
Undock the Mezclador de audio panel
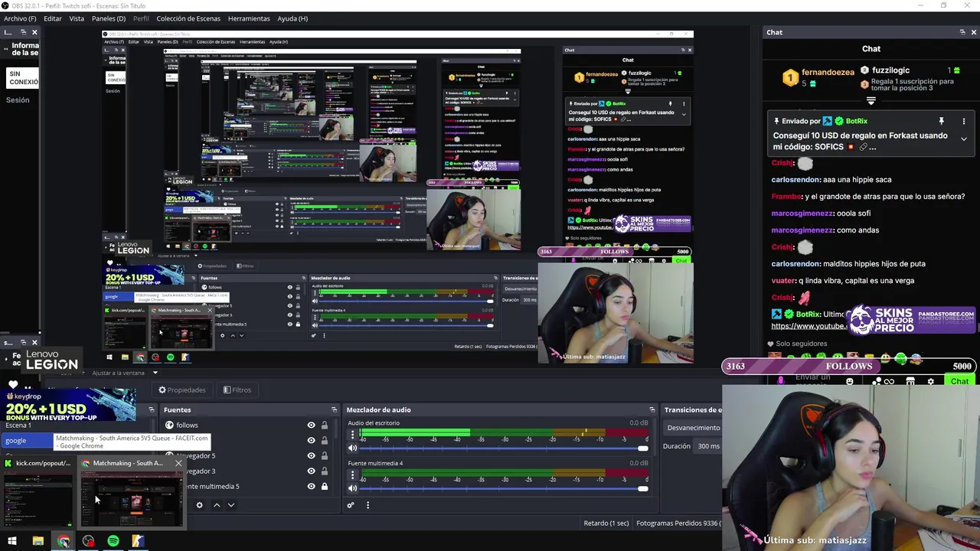coord(652,410)
